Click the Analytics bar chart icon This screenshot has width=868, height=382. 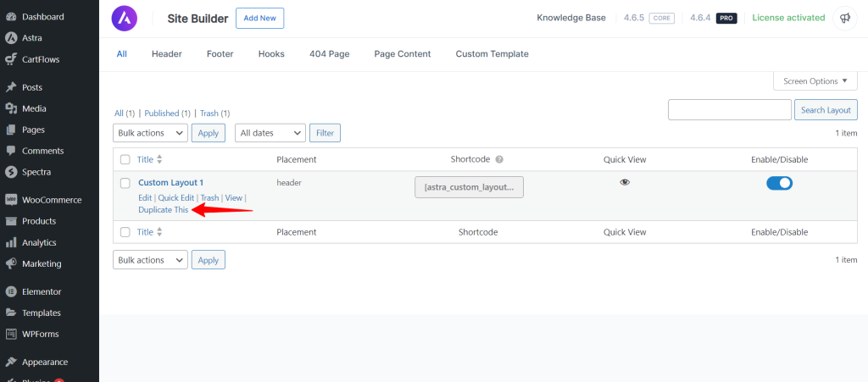click(x=10, y=243)
